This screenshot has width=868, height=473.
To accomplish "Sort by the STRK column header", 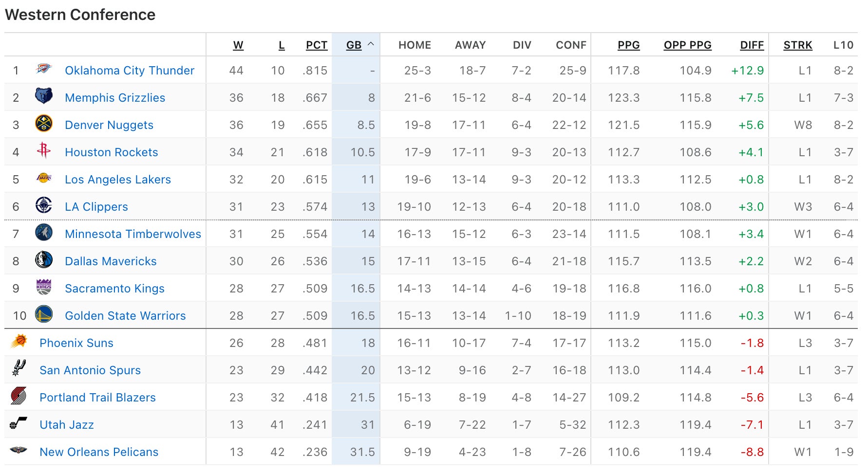I will pyautogui.click(x=797, y=45).
